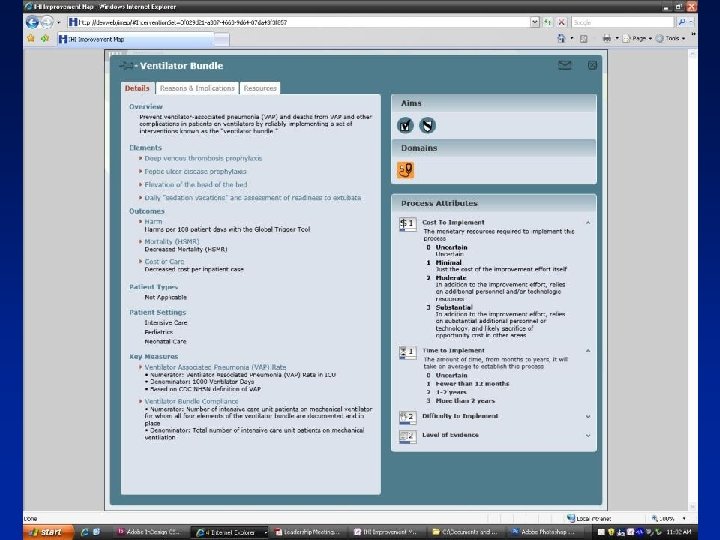Click the browser Forward arrow button
Viewport: 720px width, 540px height.
[47, 22]
